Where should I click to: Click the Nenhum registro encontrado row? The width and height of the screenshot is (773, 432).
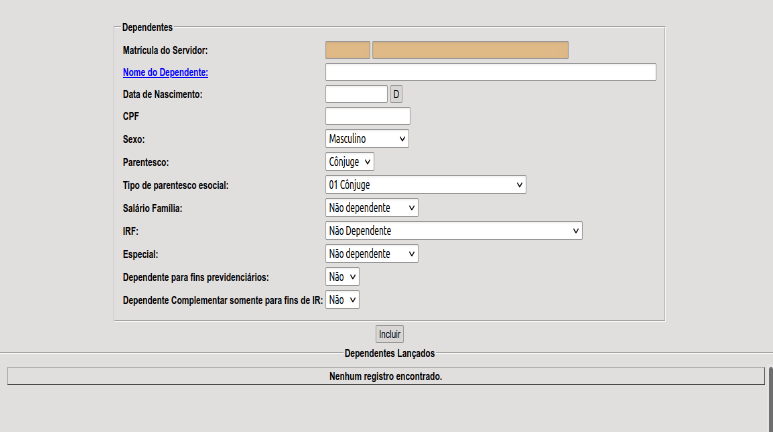click(385, 377)
